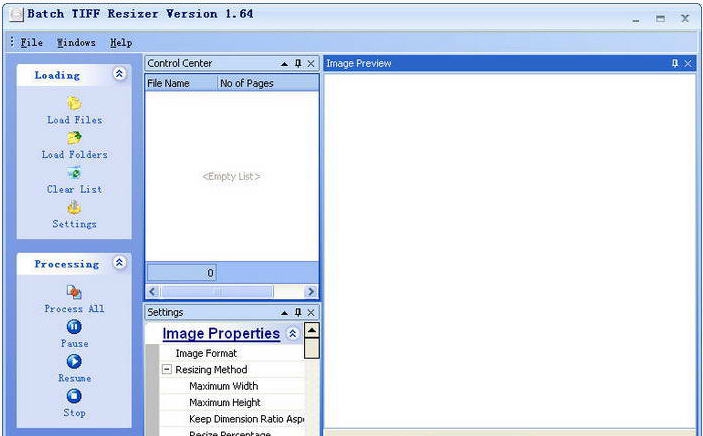Click the File Name column header
The width and height of the screenshot is (703, 436).
(x=181, y=83)
